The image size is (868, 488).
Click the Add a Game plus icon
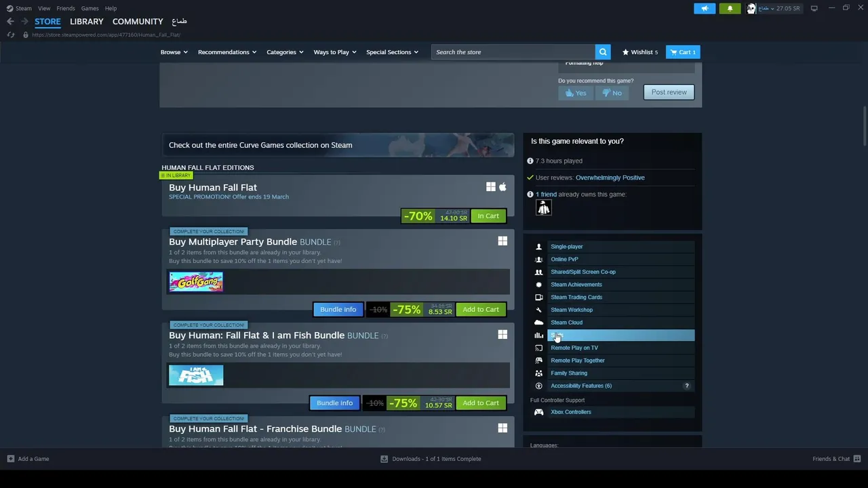click(11, 459)
